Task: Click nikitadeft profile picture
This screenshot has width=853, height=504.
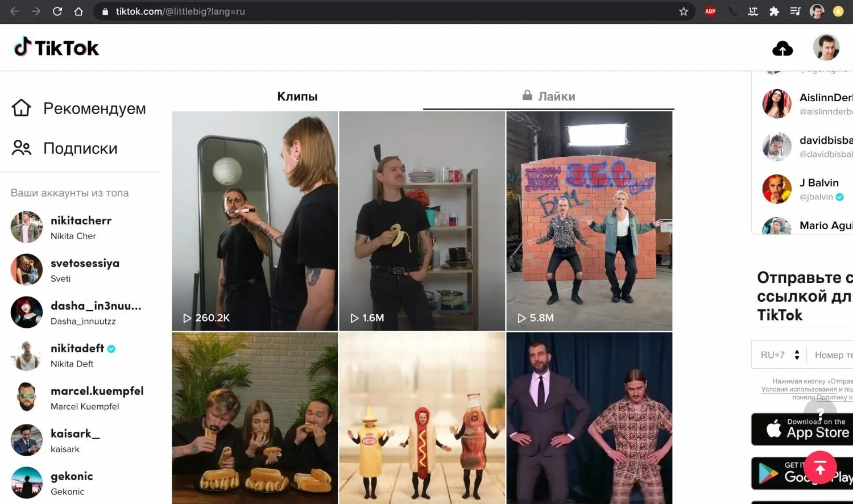Action: [x=27, y=355]
